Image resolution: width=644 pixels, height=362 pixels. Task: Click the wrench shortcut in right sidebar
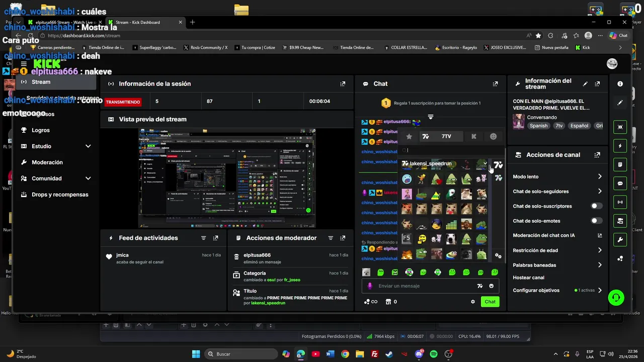click(x=620, y=240)
